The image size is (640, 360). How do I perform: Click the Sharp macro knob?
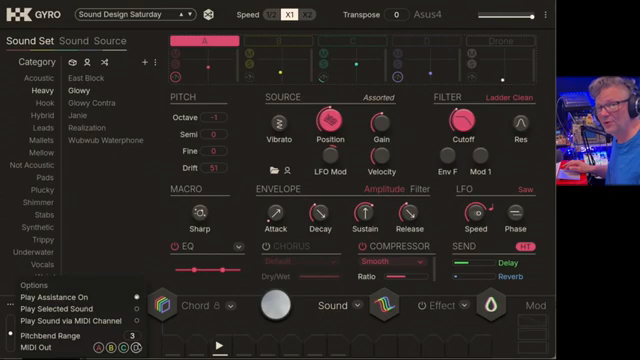coord(200,213)
